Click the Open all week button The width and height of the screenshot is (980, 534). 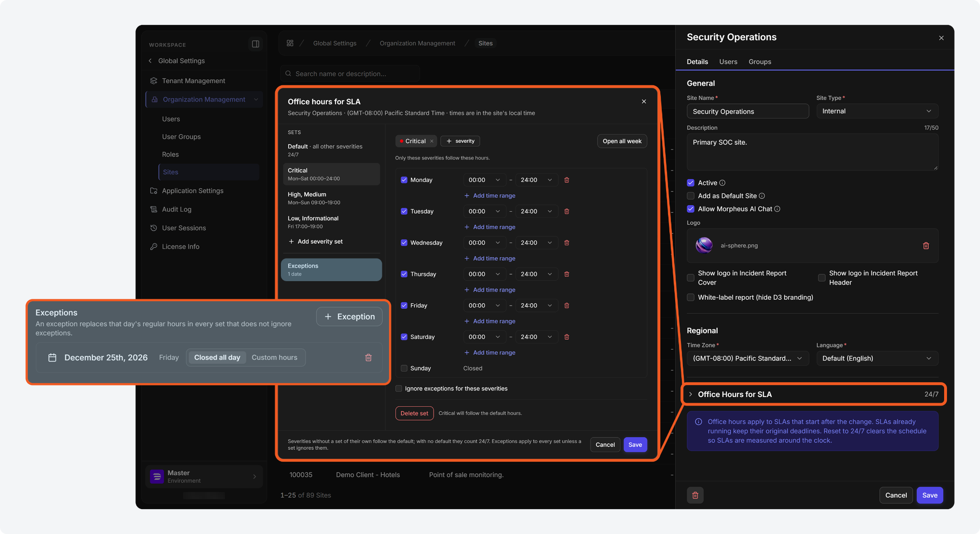[x=622, y=141]
